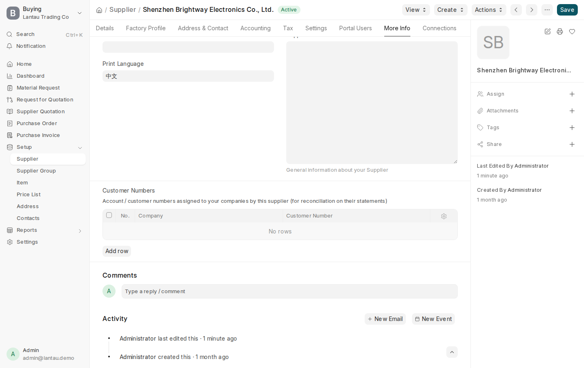
Task: Open Customer Numbers table column settings gear
Action: (x=444, y=216)
